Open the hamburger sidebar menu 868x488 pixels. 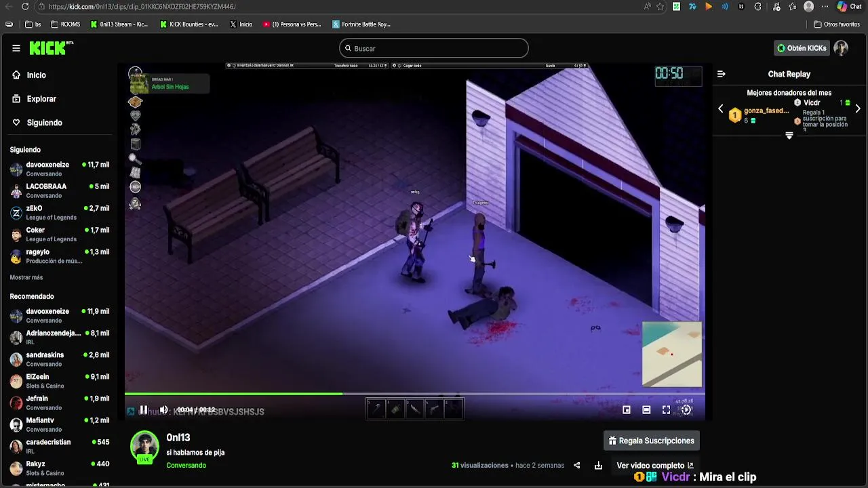16,48
